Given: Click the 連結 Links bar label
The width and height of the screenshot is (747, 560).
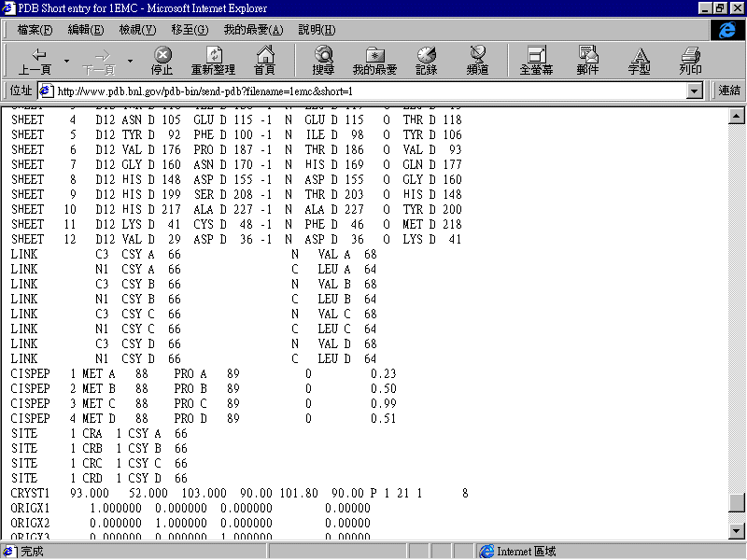Looking at the screenshot, I should click(x=729, y=91).
